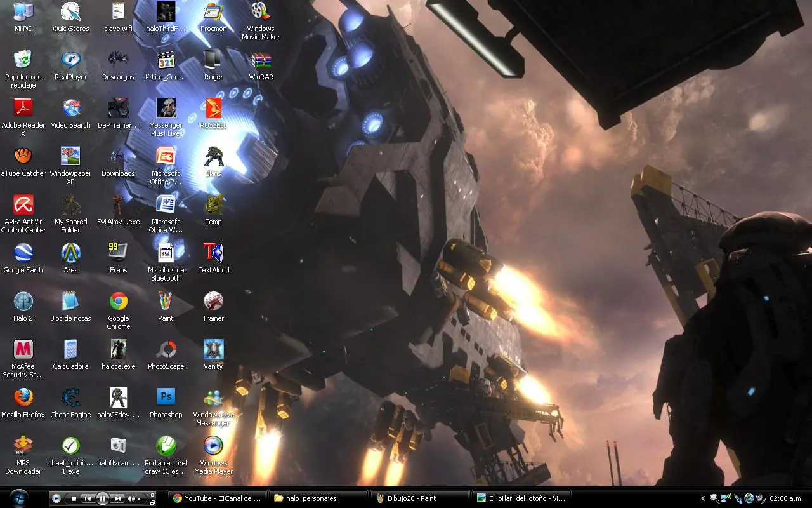The height and width of the screenshot is (508, 812).
Task: Pause playback in the taskbar media toolbar
Action: click(102, 498)
